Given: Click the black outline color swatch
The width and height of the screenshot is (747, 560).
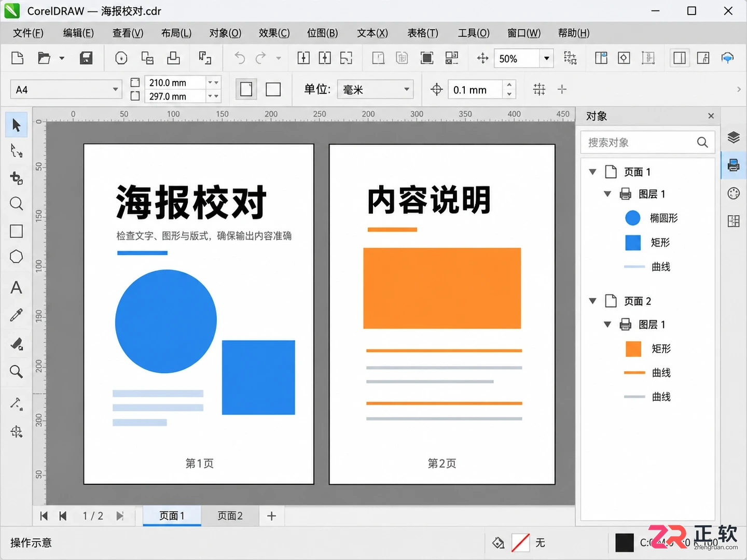Looking at the screenshot, I should [625, 543].
